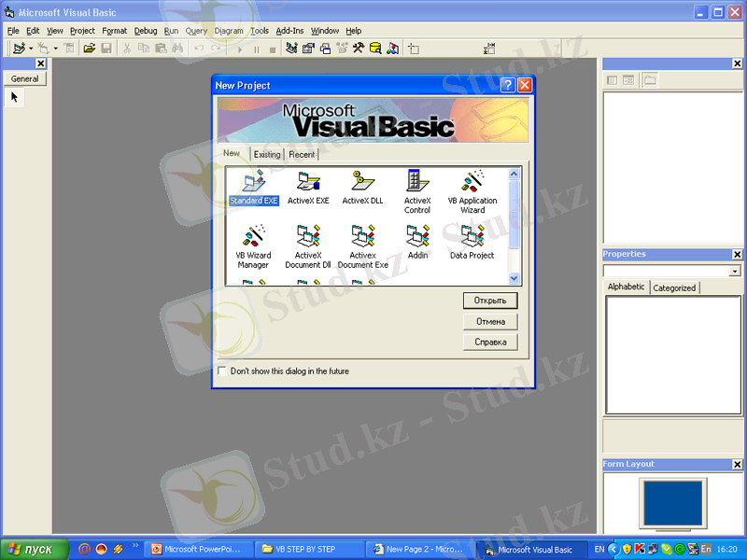Expand the Add Standard EXE Project dropdown arrow
The width and height of the screenshot is (747, 560).
31,48
